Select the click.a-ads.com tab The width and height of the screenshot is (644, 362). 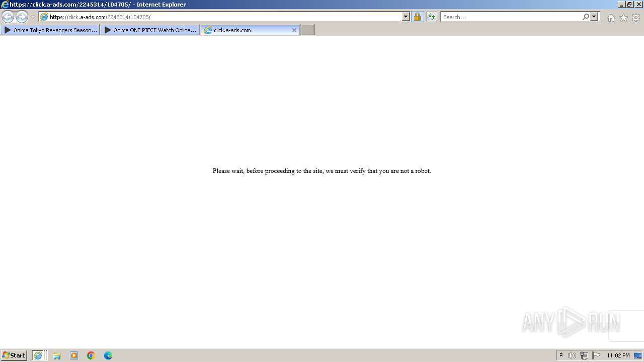coord(250,30)
